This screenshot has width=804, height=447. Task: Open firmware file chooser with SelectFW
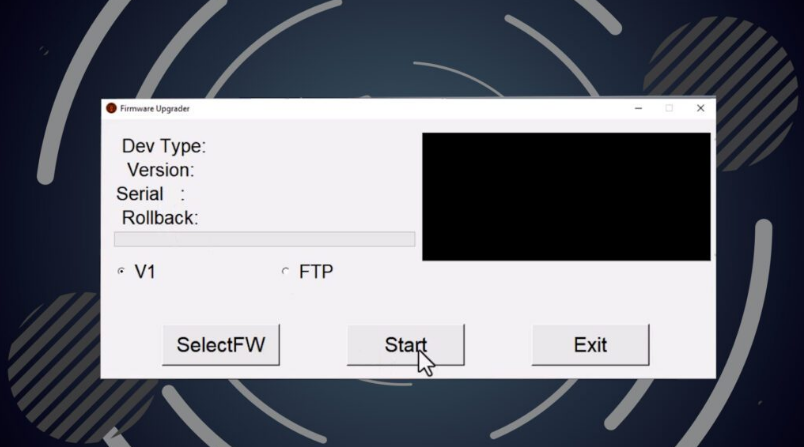(x=221, y=345)
